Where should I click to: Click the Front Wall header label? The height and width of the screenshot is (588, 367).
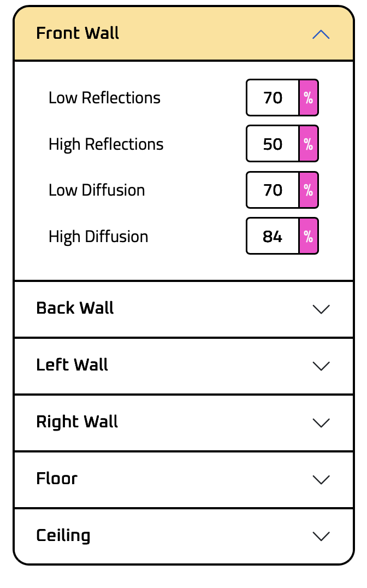coord(77,33)
